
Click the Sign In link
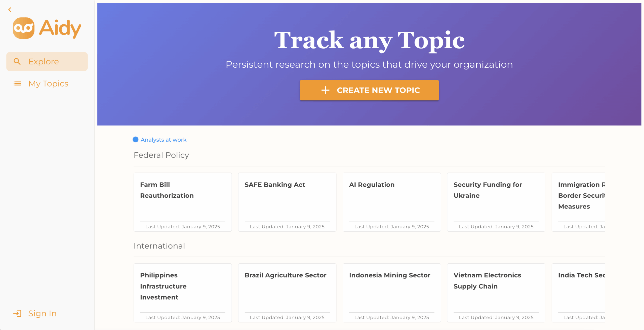35,313
